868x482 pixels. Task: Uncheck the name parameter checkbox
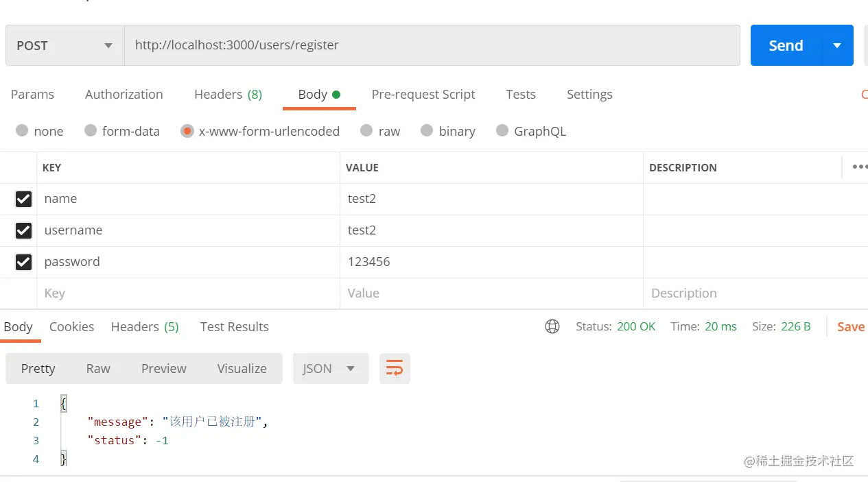point(23,199)
